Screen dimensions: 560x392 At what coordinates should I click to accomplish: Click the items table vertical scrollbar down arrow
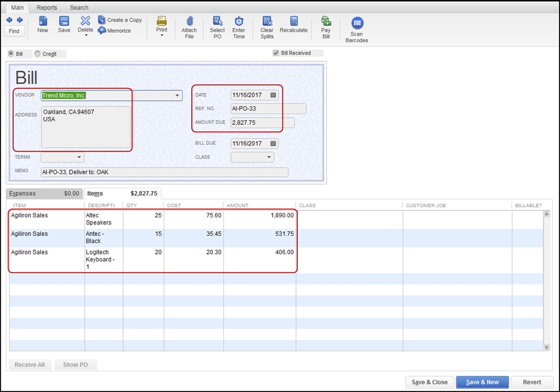[546, 347]
